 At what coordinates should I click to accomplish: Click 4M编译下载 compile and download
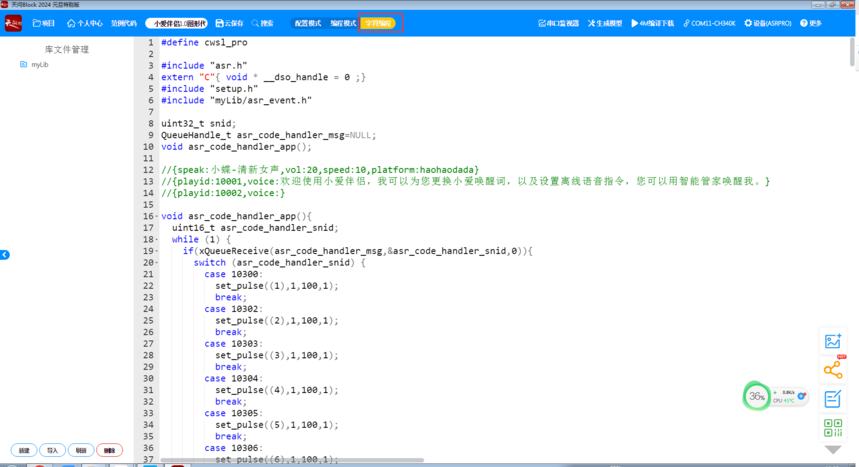click(652, 24)
